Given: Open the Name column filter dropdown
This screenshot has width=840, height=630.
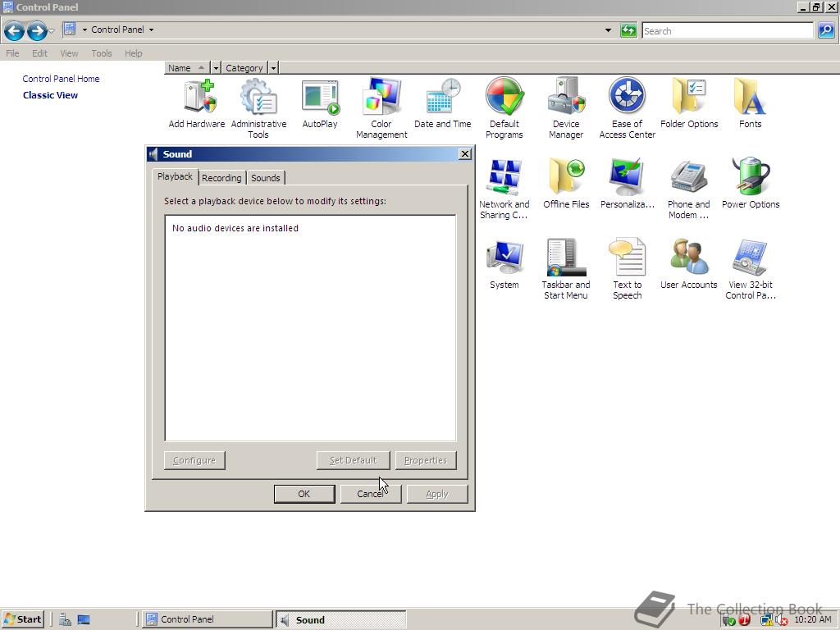Looking at the screenshot, I should [216, 68].
